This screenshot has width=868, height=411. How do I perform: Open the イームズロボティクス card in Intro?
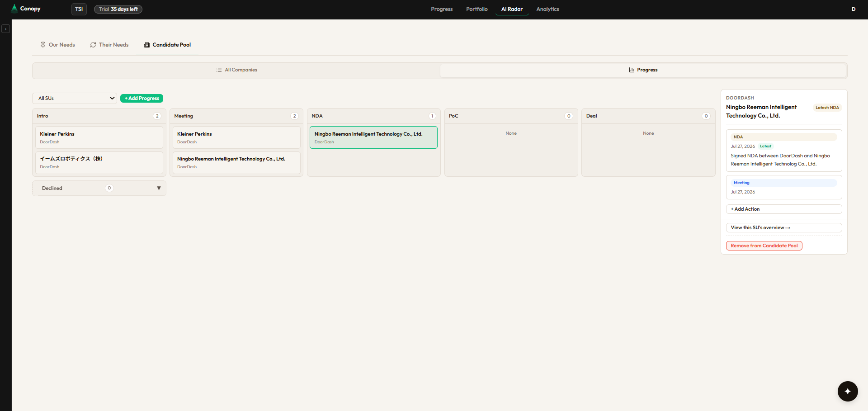click(99, 162)
